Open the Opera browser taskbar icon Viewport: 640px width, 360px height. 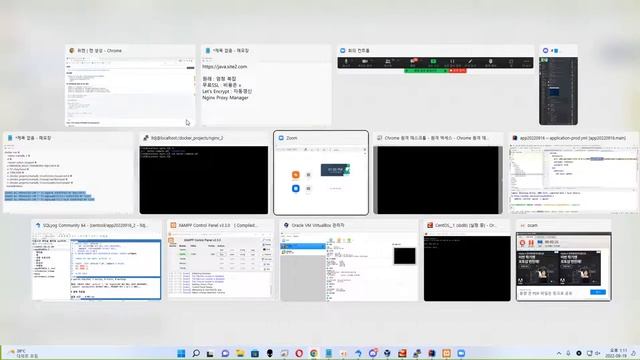coord(299,353)
